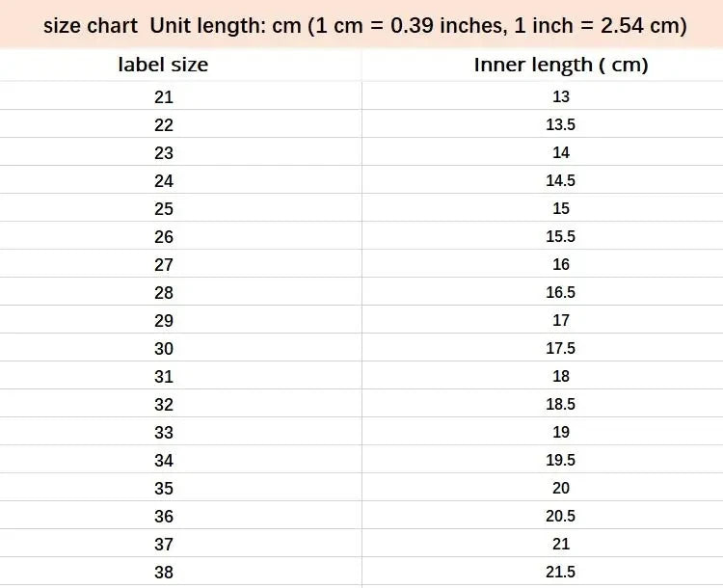This screenshot has height=588, width=723.
Task: Click the inner length 19.5 cell
Action: [x=561, y=460]
